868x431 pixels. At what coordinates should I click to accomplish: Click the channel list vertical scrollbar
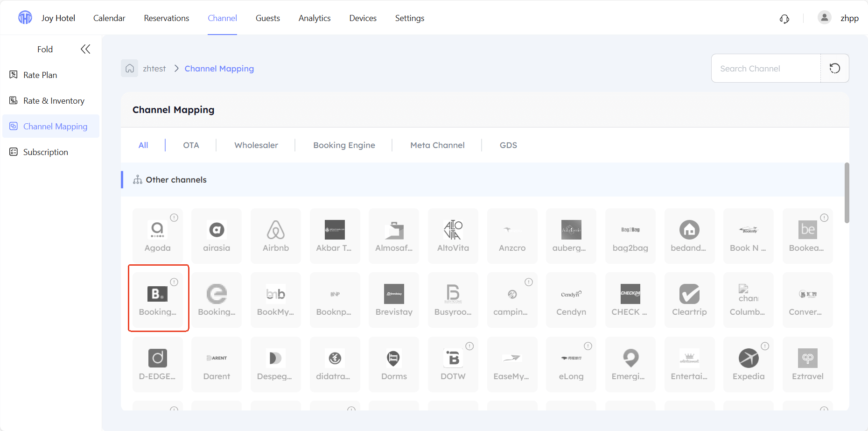(847, 193)
